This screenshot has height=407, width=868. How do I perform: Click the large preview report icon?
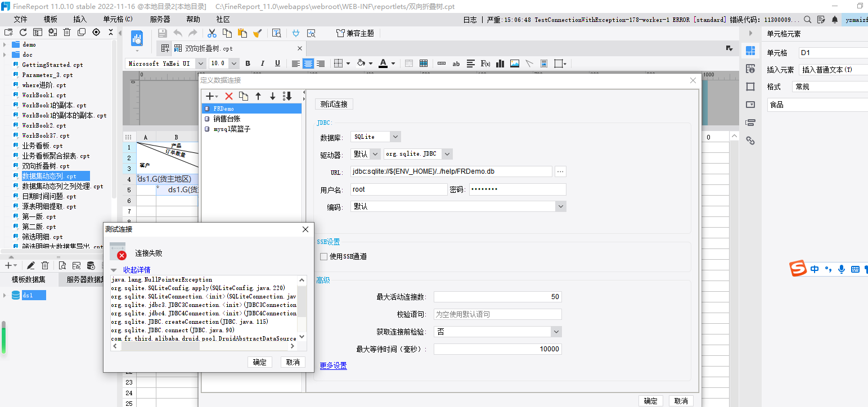(x=137, y=38)
